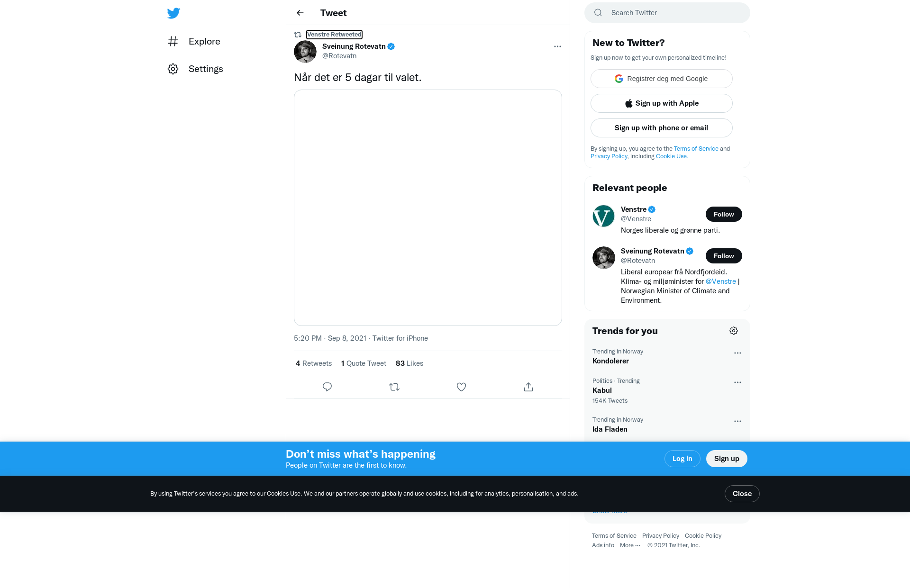Open Explore in the sidebar

coord(194,41)
